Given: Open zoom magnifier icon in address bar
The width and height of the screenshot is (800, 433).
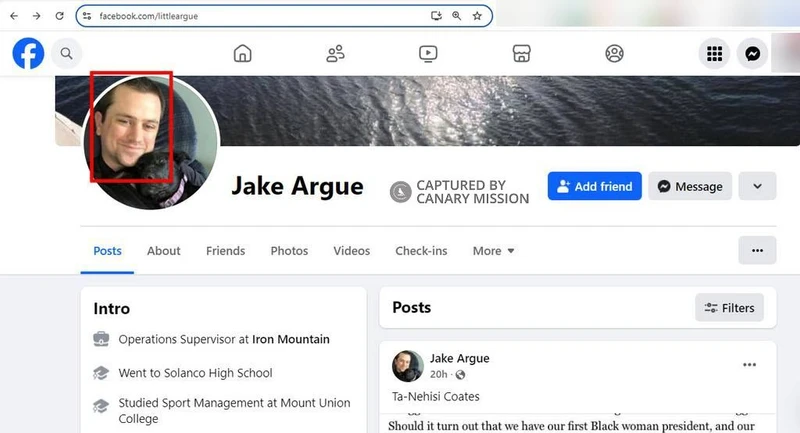Looking at the screenshot, I should point(457,16).
